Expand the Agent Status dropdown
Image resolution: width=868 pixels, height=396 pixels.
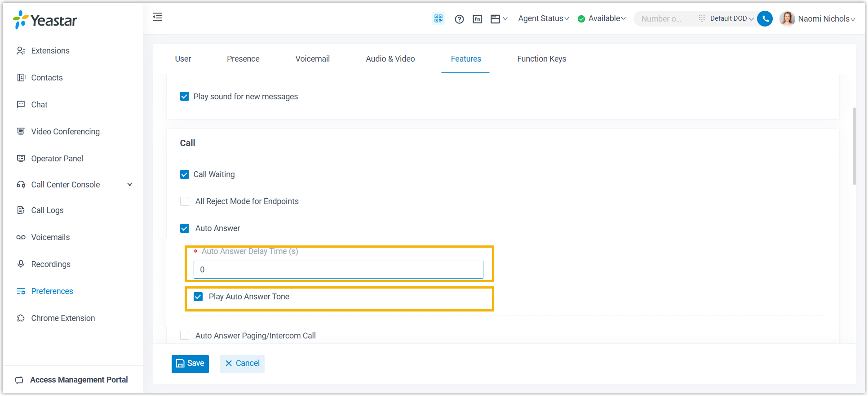coord(543,18)
